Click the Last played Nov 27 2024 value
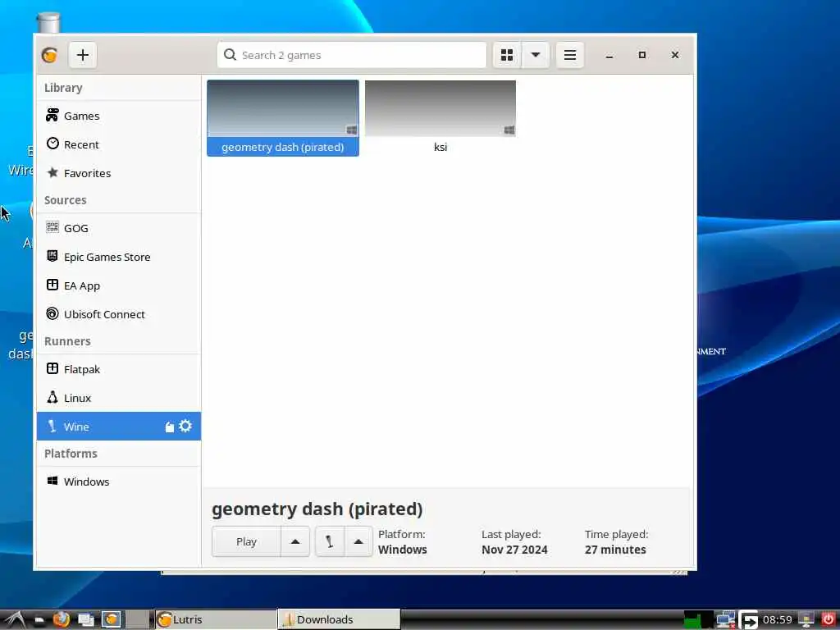This screenshot has height=630, width=840. click(514, 550)
